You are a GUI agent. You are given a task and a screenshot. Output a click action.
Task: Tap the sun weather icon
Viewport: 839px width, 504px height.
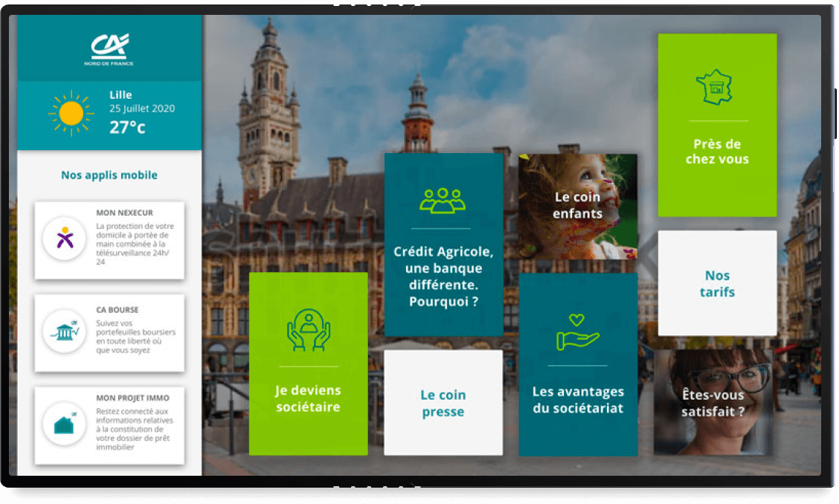coord(71,114)
